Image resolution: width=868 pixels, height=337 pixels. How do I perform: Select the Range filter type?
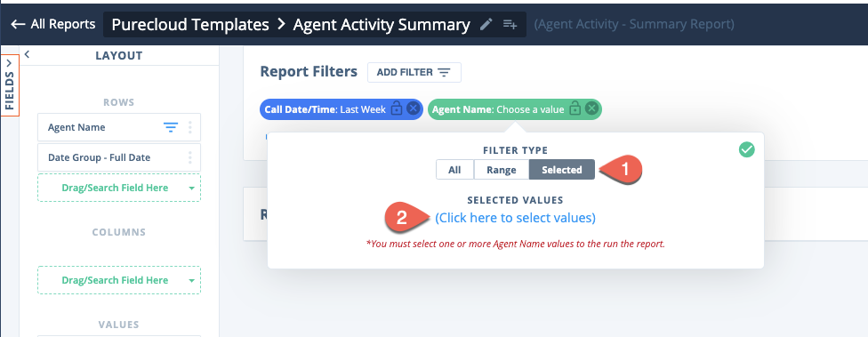point(502,170)
